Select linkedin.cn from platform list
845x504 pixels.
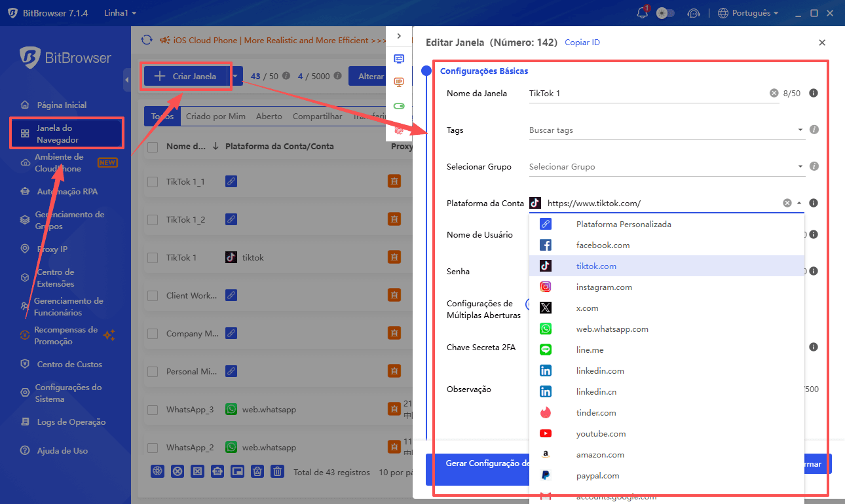(666, 391)
